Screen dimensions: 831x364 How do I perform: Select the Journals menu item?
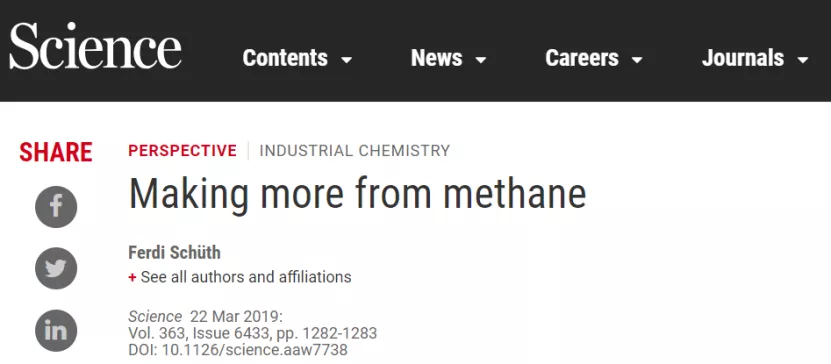(x=743, y=58)
